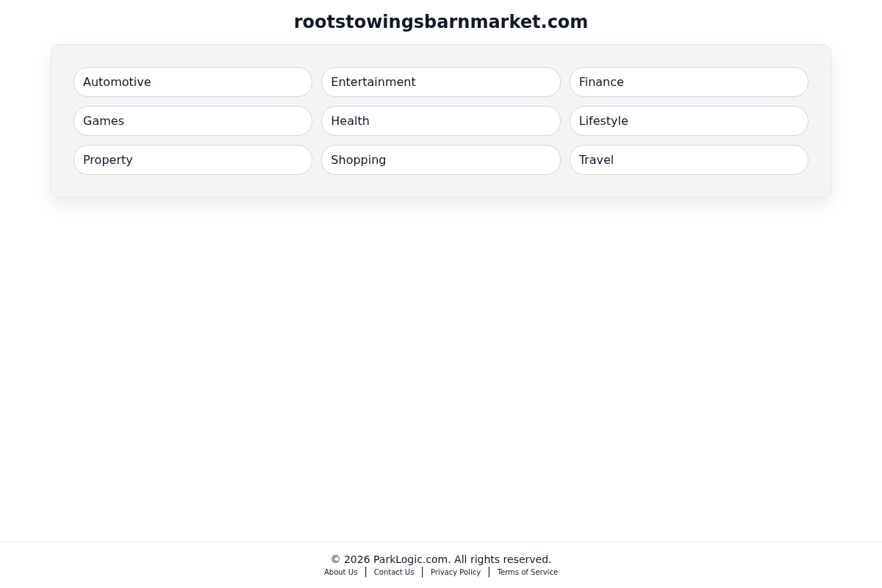Viewport: 882px width, 588px height.
Task: Open the Terms of Service
Action: tap(527, 572)
